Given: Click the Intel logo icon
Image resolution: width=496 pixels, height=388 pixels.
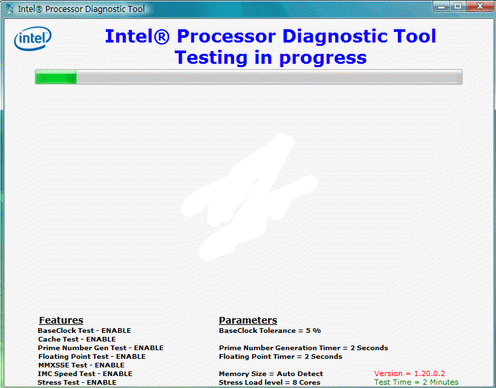Looking at the screenshot, I should tap(33, 38).
